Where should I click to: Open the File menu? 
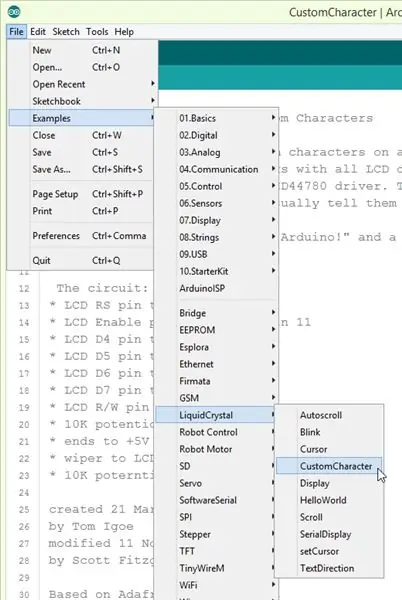(16, 32)
